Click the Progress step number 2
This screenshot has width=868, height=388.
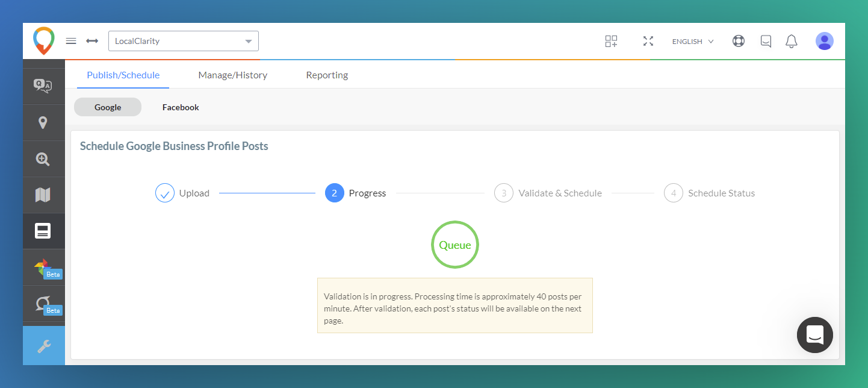pos(335,193)
